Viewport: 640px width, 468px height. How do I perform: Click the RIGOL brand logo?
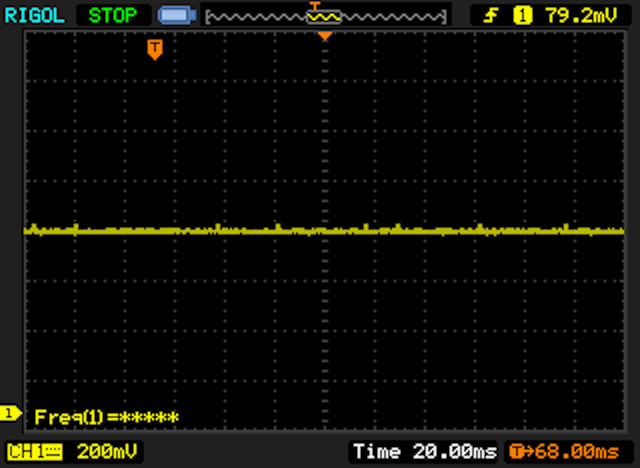pos(34,16)
